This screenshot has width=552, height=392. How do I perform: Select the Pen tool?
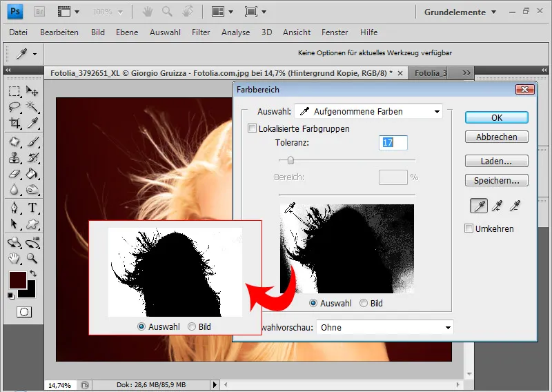click(x=14, y=208)
